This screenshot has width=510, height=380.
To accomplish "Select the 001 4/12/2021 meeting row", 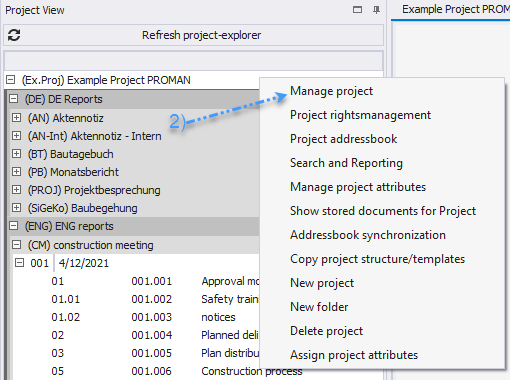I will click(x=70, y=263).
